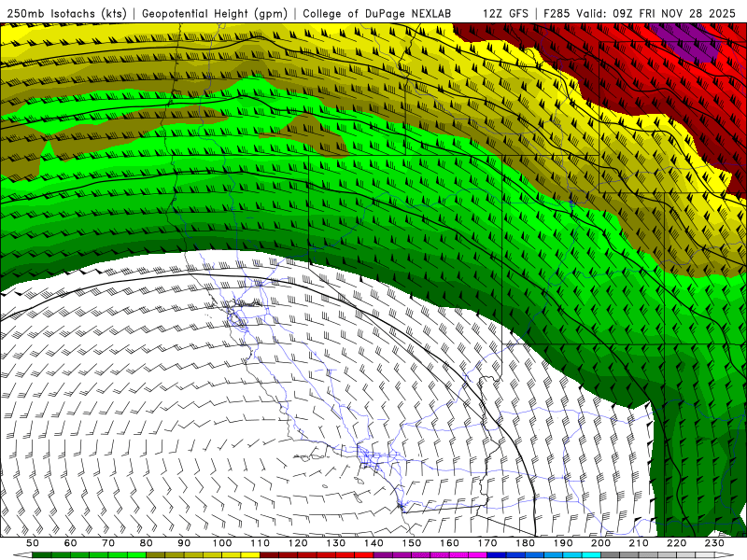747x560 pixels.
Task: Click the legend value '60'
Action: pyautogui.click(x=71, y=543)
